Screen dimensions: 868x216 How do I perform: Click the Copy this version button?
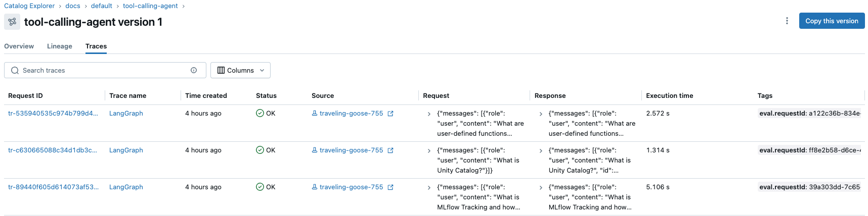[832, 21]
